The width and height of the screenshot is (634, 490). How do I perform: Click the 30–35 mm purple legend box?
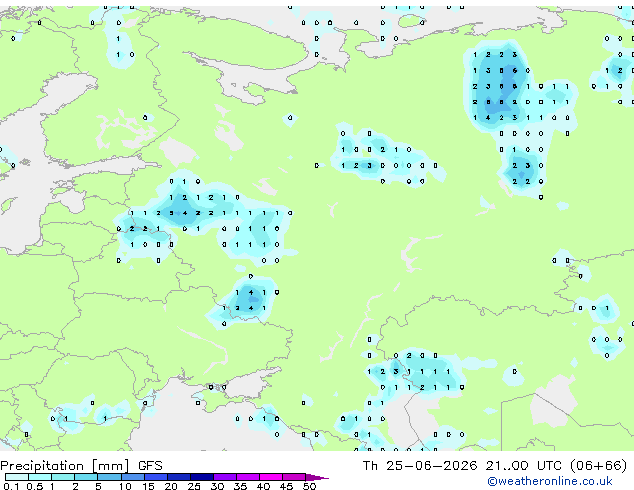tap(225, 477)
